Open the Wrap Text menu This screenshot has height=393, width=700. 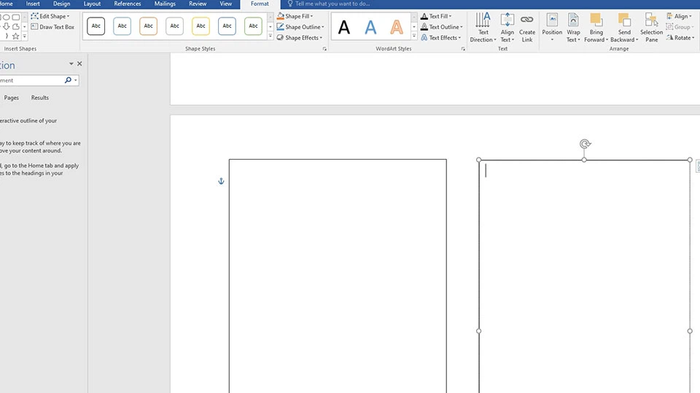573,28
